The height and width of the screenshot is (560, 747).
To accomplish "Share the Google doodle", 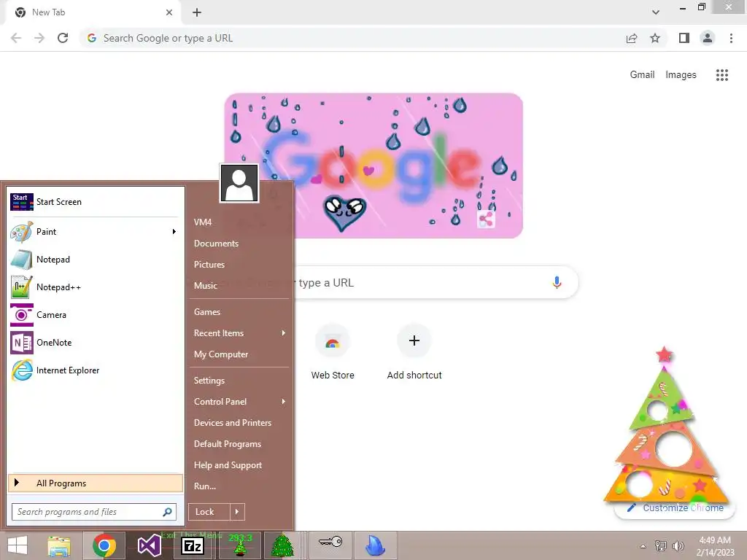I will click(x=486, y=219).
